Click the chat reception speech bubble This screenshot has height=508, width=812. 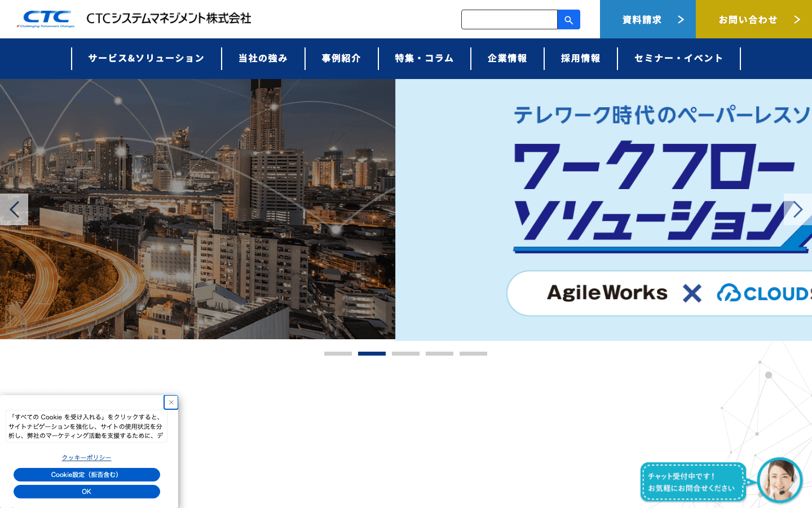pos(693,482)
